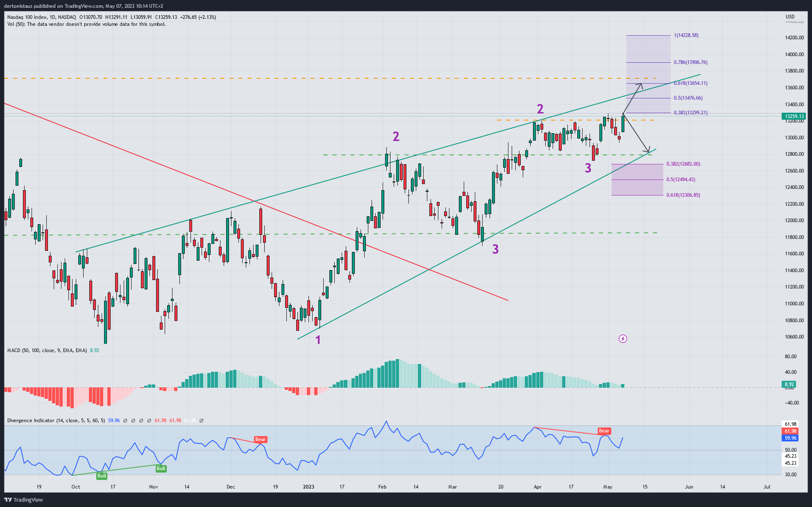Click the 10600.00 price axis label
The height and width of the screenshot is (507, 812).
[794, 337]
